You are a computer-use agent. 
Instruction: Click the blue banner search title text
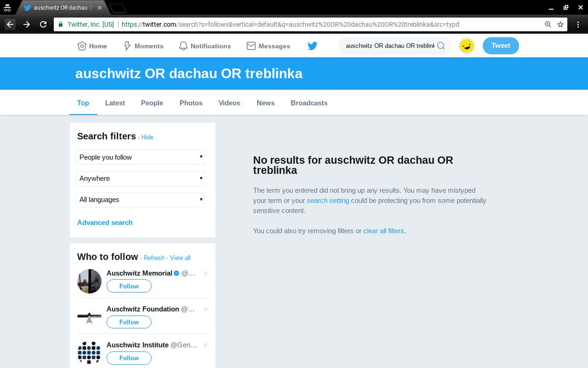click(x=189, y=74)
